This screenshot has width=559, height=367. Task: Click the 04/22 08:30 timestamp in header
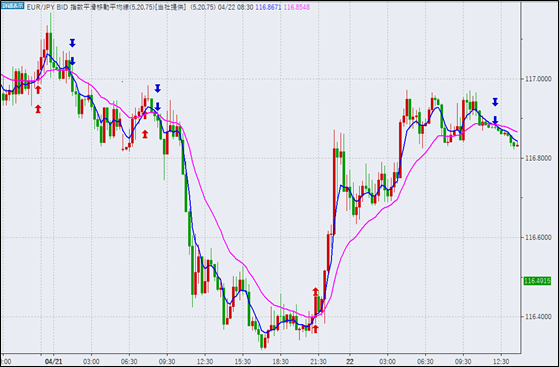(236, 7)
